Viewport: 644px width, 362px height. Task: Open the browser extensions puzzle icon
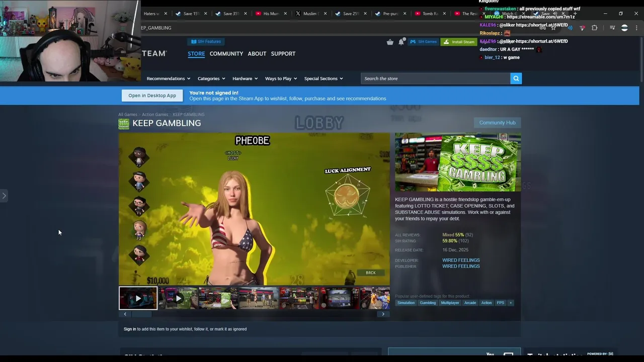click(594, 28)
